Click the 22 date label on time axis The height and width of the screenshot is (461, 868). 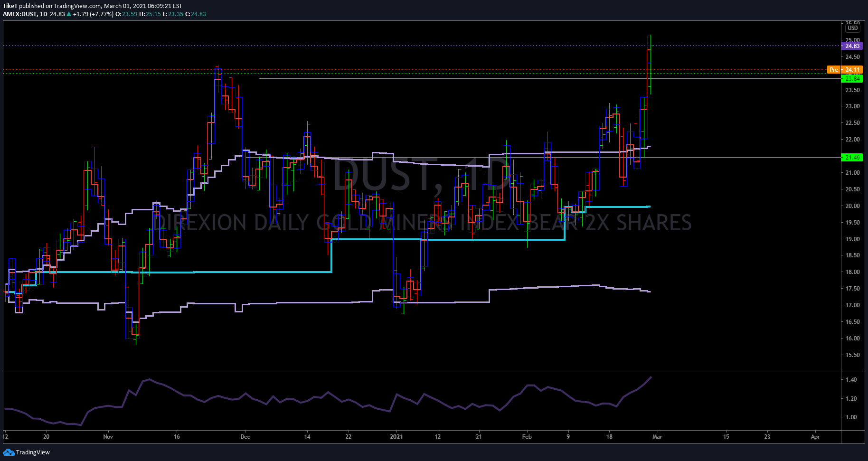pyautogui.click(x=348, y=437)
